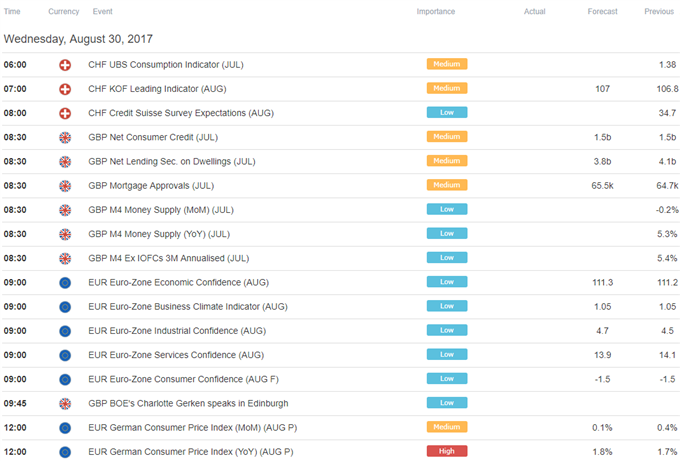Image resolution: width=680 pixels, height=461 pixels.
Task: Click the Importance column header
Action: (x=436, y=12)
